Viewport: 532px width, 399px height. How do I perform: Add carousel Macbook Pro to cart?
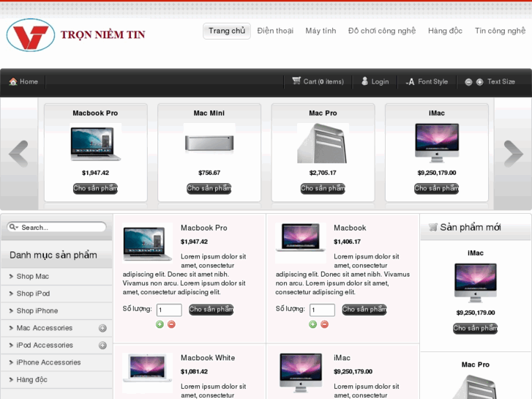pos(95,188)
